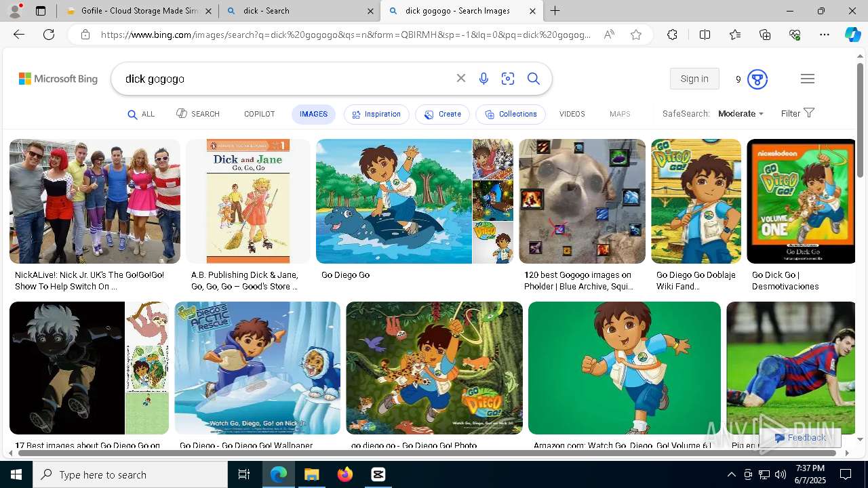868x488 pixels.
Task: Click the Sign in button
Action: click(694, 79)
